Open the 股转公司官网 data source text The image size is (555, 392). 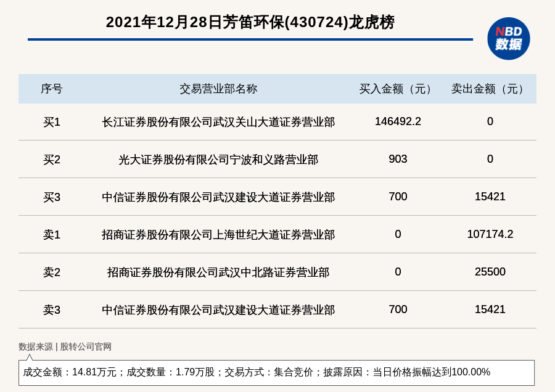point(86,346)
